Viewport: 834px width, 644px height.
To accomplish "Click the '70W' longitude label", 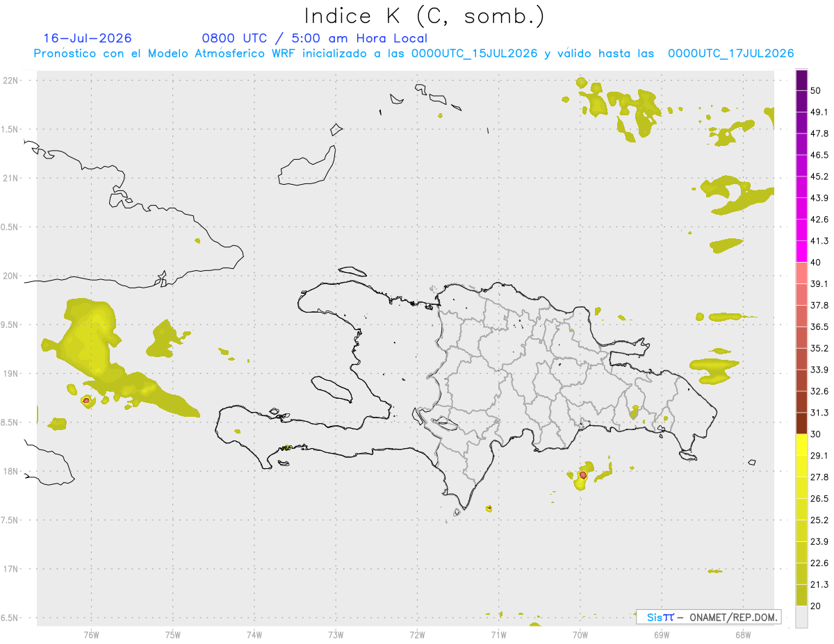I will pyautogui.click(x=580, y=634).
